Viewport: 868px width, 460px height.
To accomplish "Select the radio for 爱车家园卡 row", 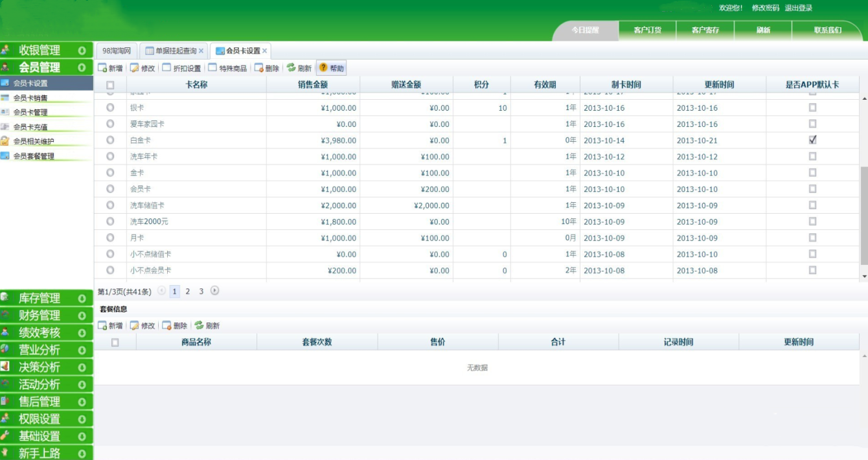I will (110, 124).
